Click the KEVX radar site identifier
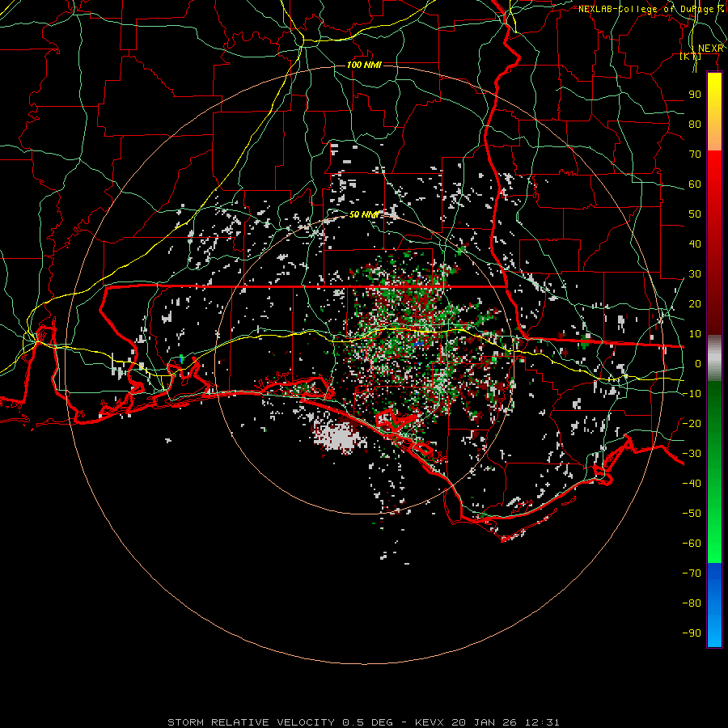Screen dimensions: 728x728 point(430,722)
